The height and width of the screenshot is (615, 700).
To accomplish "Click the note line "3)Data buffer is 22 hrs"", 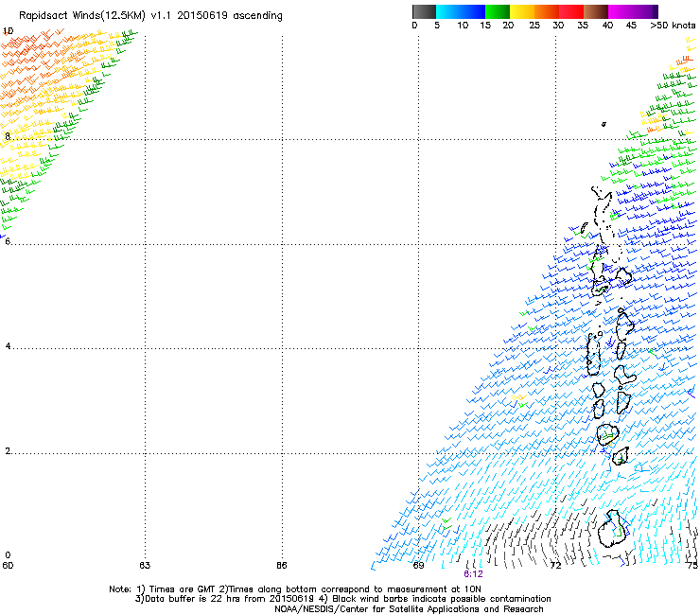I will 342,599.
